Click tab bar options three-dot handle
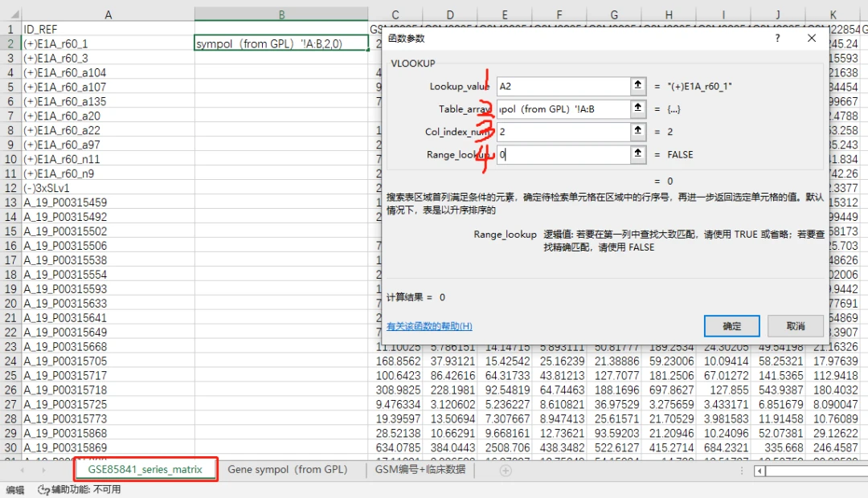The height and width of the screenshot is (498, 868). coord(742,471)
